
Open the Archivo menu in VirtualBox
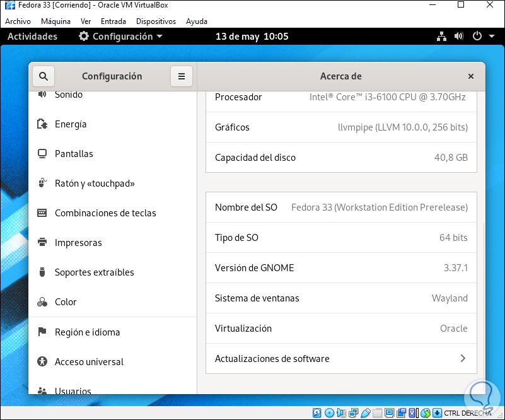[18, 21]
